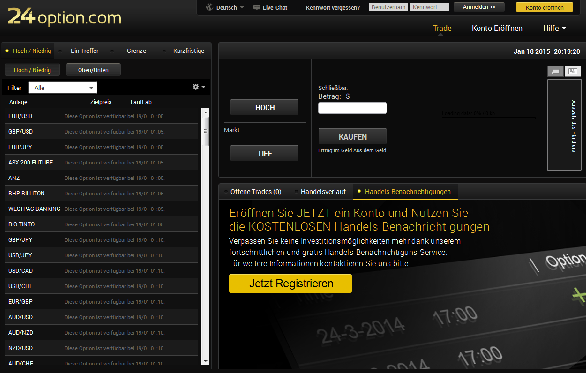The height and width of the screenshot is (373, 586).
Task: Open the Live chat link
Action: 275,7
